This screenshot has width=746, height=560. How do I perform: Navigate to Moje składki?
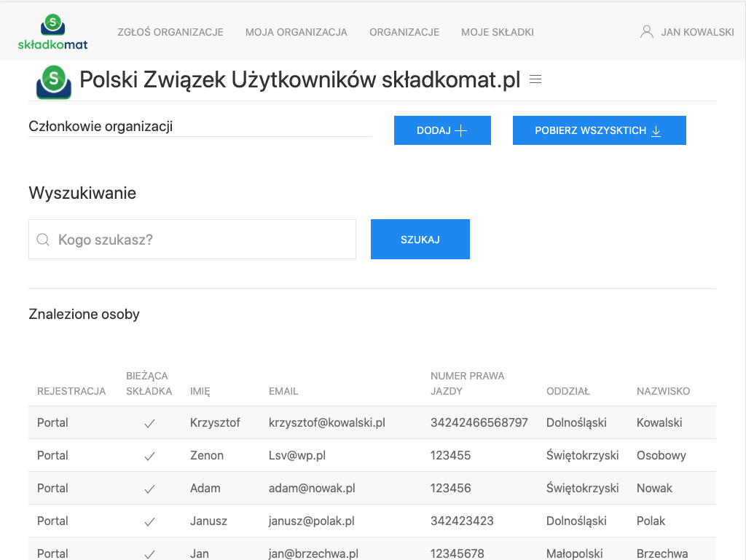click(x=497, y=32)
